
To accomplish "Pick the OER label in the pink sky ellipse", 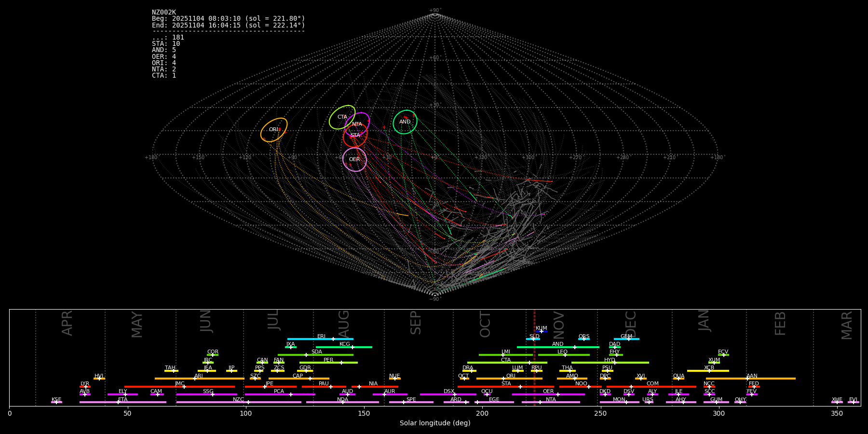I will click(354, 160).
